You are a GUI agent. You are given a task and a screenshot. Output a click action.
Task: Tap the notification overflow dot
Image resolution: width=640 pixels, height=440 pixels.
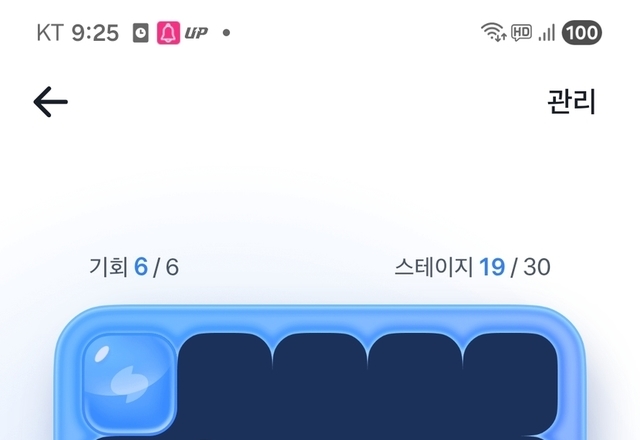(x=227, y=33)
